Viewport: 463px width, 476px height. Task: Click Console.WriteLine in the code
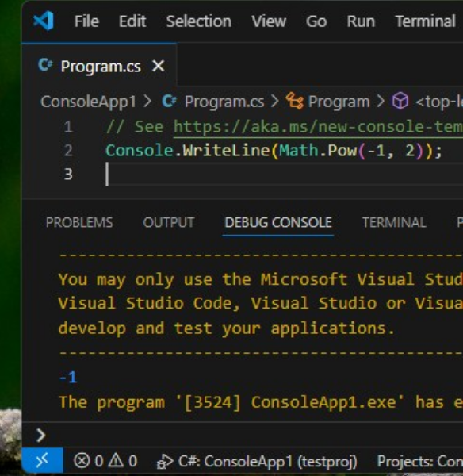(x=188, y=151)
